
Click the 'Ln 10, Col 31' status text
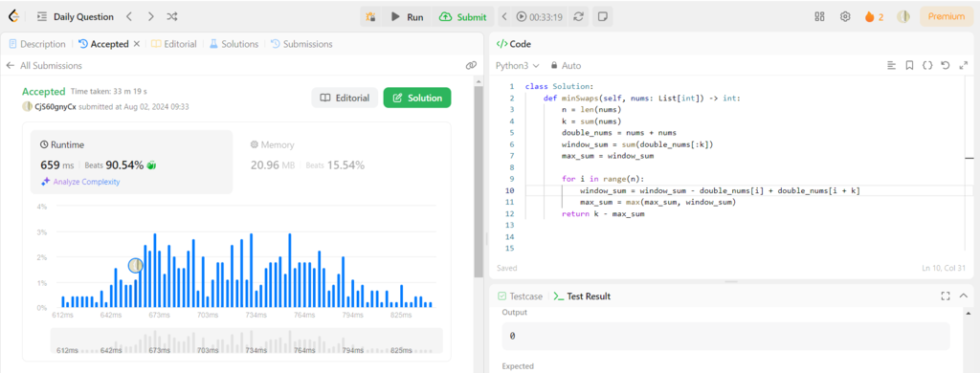pos(943,268)
